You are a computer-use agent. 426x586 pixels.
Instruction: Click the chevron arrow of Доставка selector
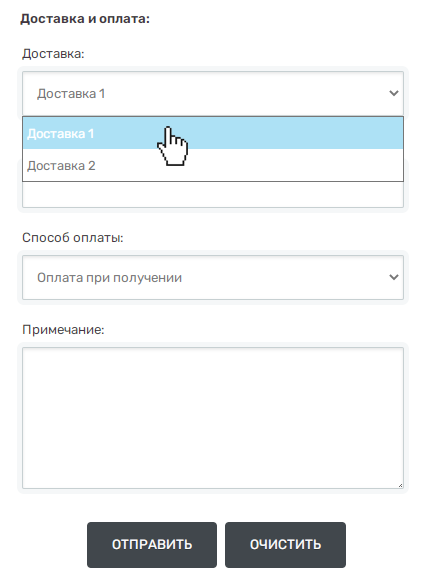[393, 93]
